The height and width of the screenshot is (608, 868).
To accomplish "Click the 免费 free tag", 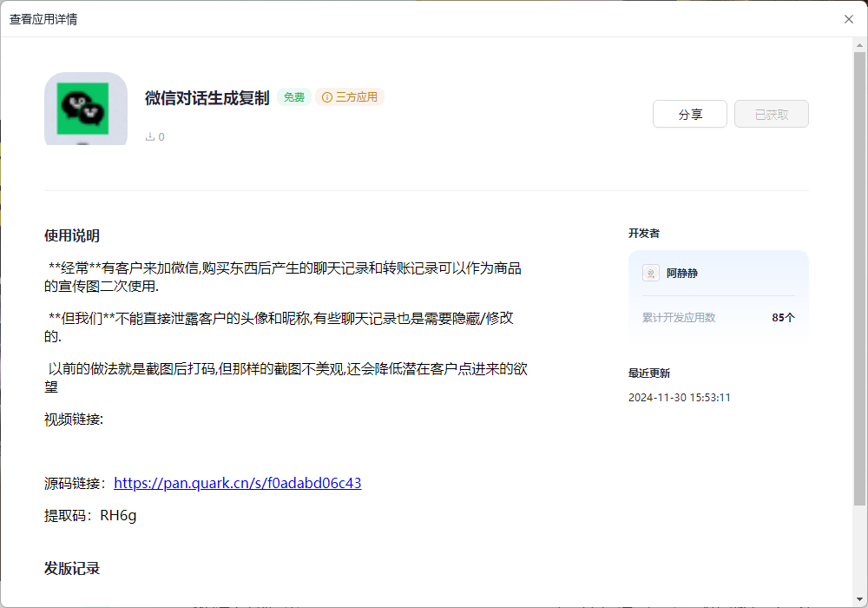I will tap(294, 97).
